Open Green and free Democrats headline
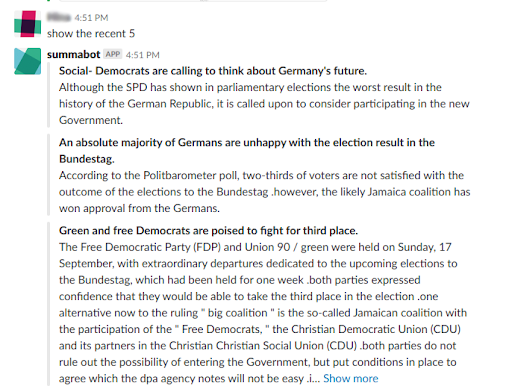The image size is (512, 392). pyautogui.click(x=209, y=231)
